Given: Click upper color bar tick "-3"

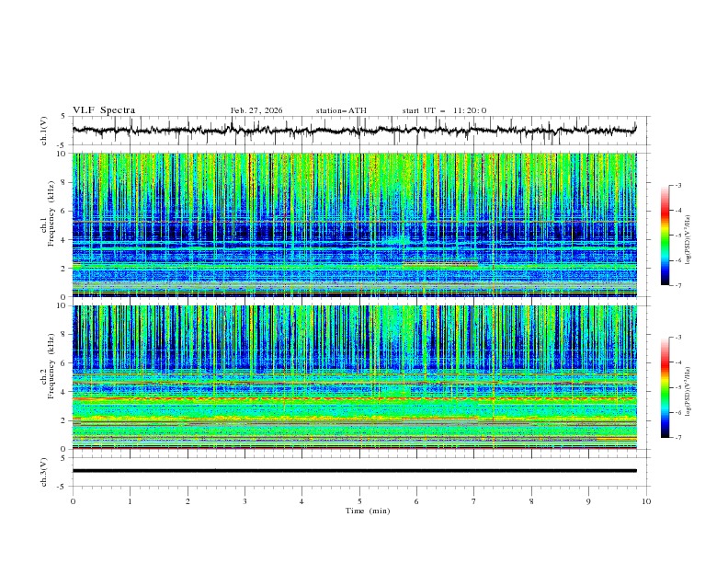Looking at the screenshot, I should [677, 185].
